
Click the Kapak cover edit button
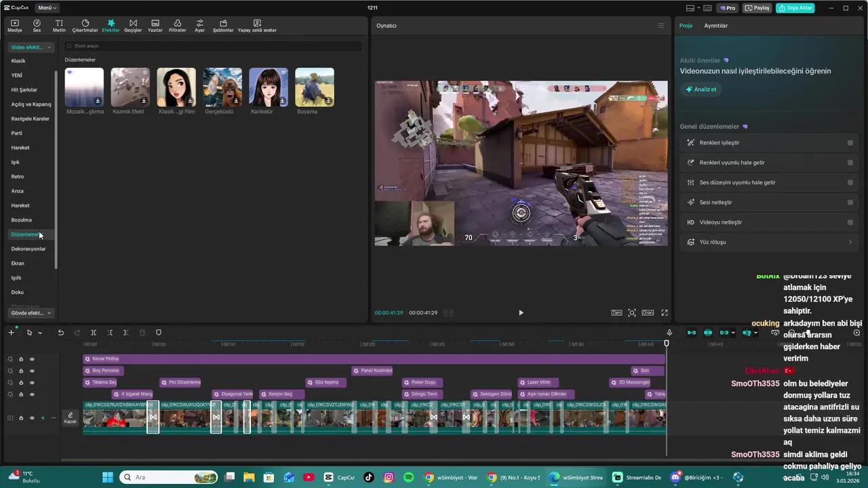tap(70, 418)
